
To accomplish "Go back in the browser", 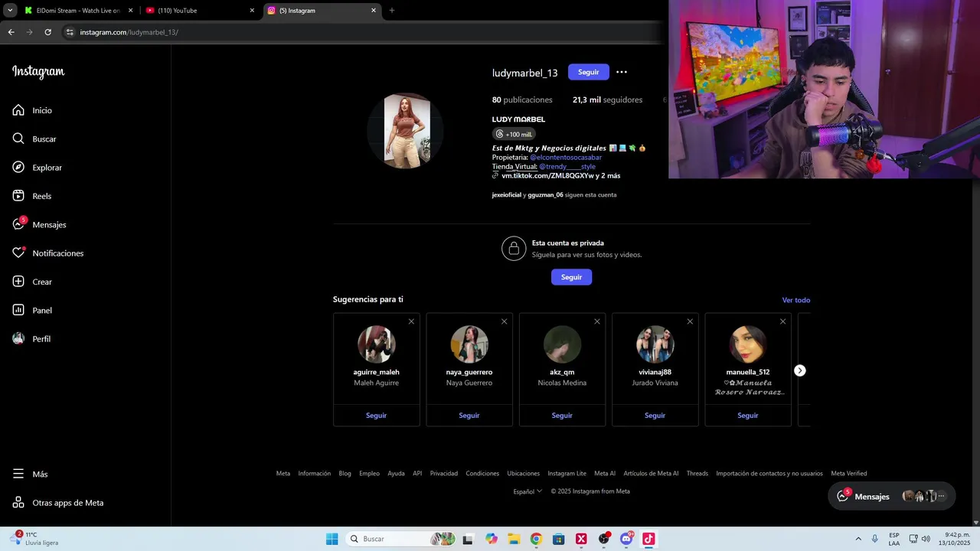I will click(x=11, y=32).
